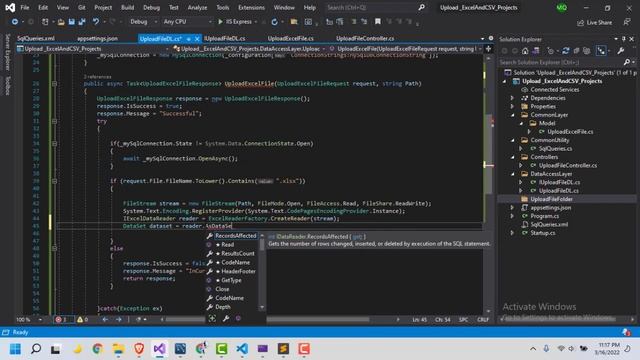640x360 pixels.
Task: Click the bookmark toolbar icon
Action: coord(378,22)
